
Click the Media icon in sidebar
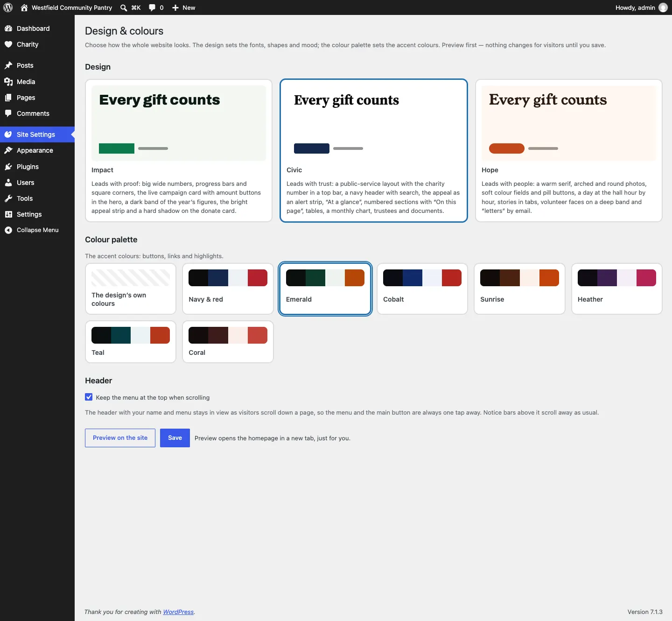(8, 82)
